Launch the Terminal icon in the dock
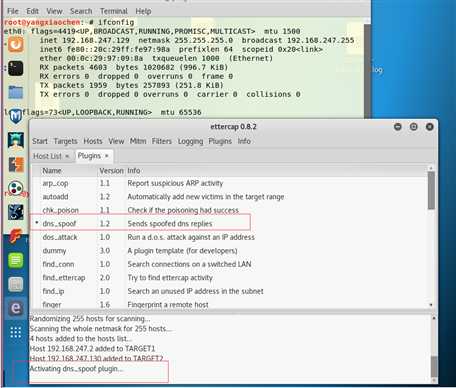This screenshot has height=388, width=456. click(x=16, y=68)
